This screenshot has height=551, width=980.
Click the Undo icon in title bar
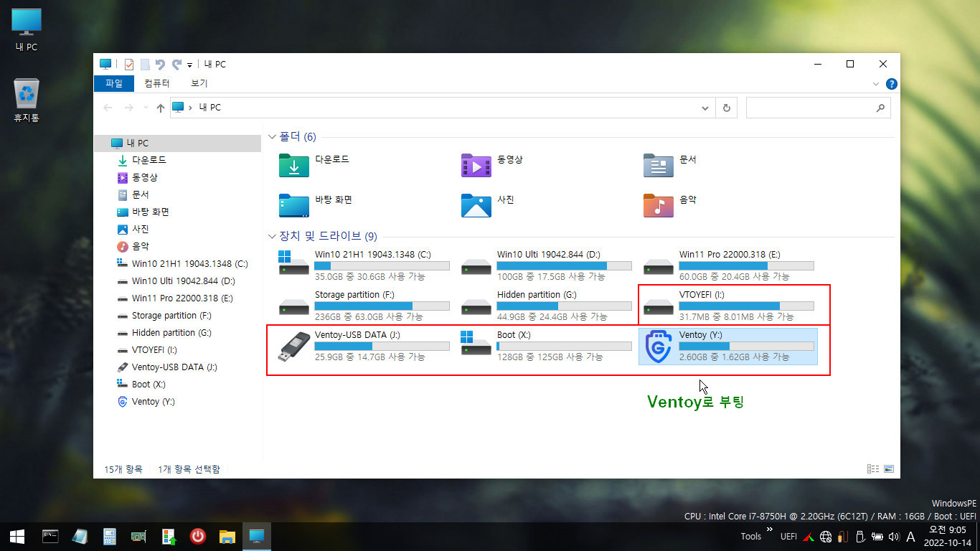pyautogui.click(x=160, y=64)
